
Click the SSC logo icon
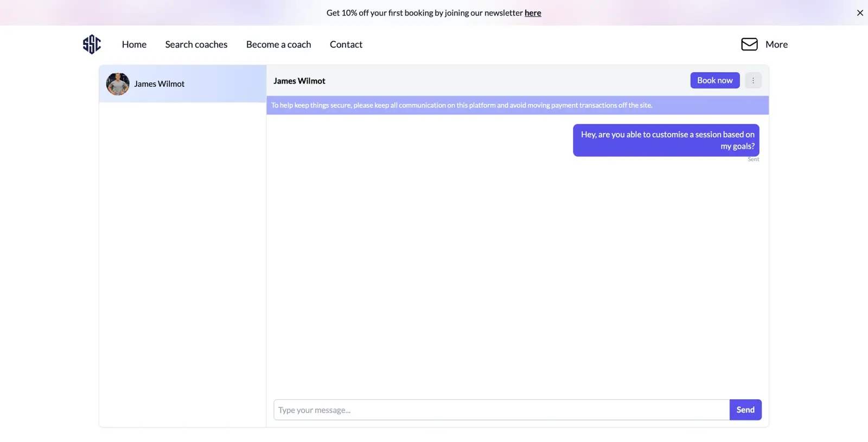(92, 44)
